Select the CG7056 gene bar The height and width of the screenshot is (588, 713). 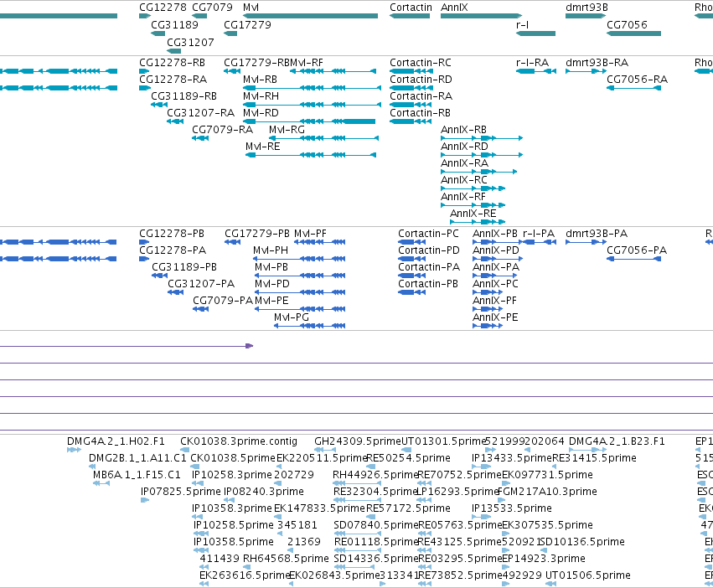click(x=633, y=34)
